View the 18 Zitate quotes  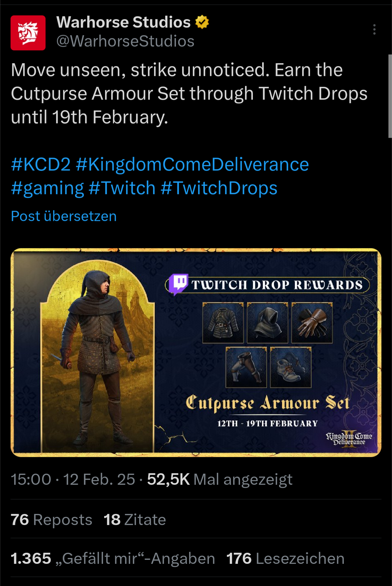tap(135, 520)
